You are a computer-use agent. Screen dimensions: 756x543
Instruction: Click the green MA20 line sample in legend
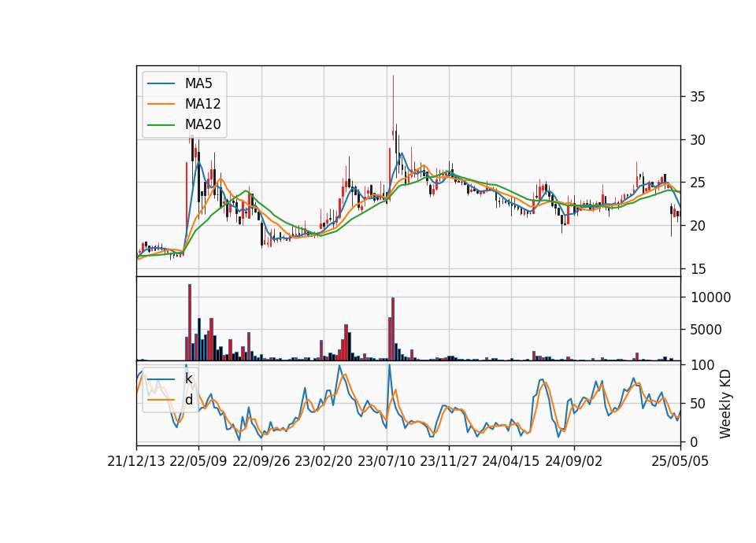tap(161, 125)
